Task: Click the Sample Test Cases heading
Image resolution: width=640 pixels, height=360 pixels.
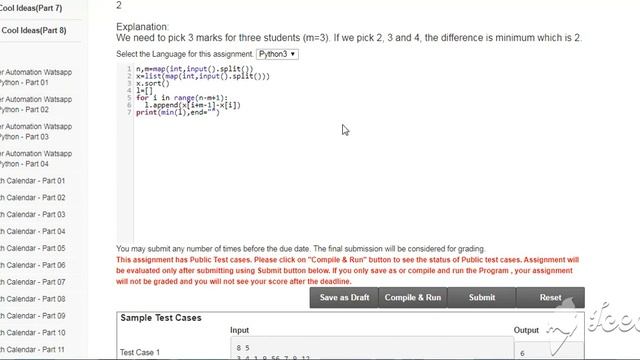Action: (161, 318)
